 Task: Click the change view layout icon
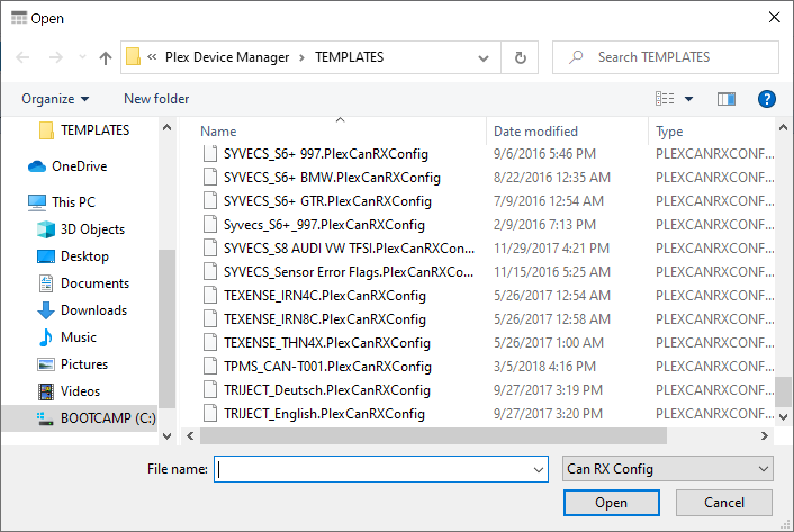[665, 99]
